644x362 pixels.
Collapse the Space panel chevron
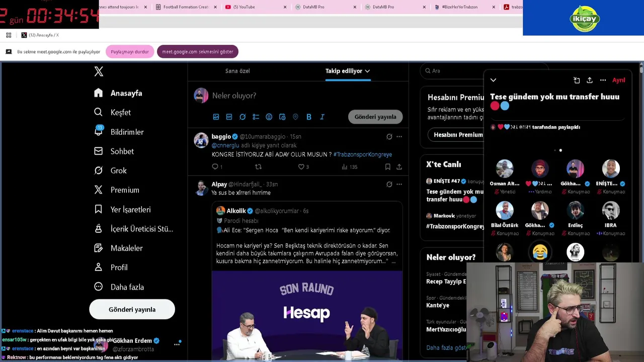pos(493,80)
